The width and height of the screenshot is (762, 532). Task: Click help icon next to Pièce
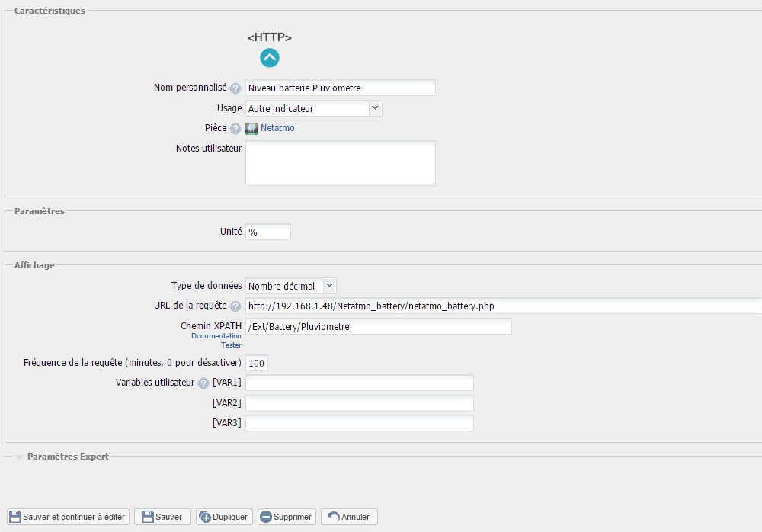[235, 129]
